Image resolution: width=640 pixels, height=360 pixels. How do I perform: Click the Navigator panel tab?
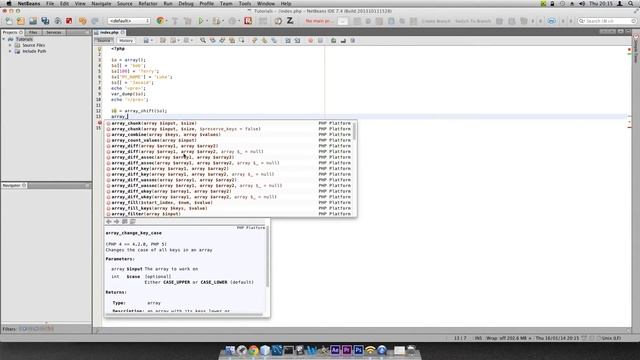coord(14,185)
